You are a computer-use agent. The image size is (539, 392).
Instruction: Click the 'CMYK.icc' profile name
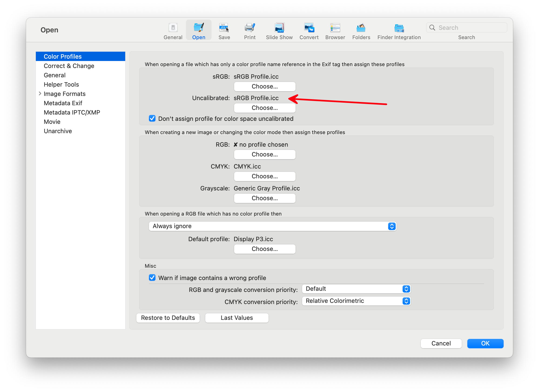click(247, 166)
